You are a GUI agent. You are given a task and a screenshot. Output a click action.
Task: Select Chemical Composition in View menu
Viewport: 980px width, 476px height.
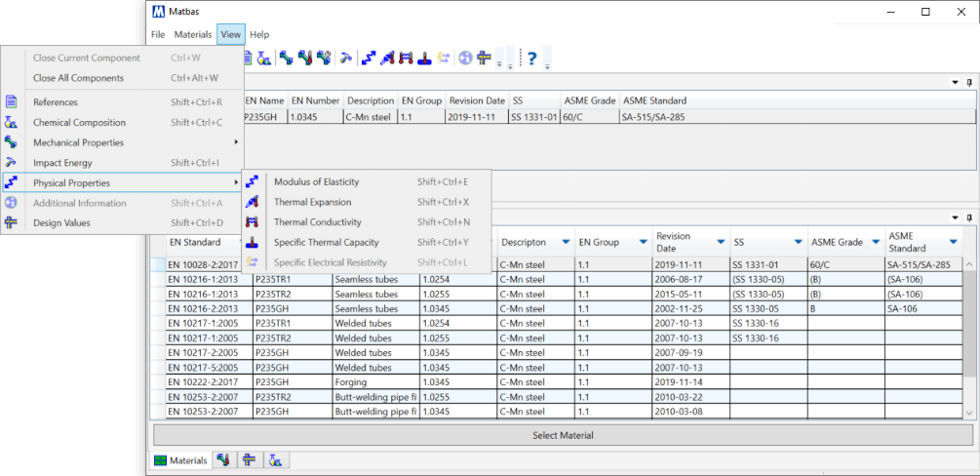(80, 123)
